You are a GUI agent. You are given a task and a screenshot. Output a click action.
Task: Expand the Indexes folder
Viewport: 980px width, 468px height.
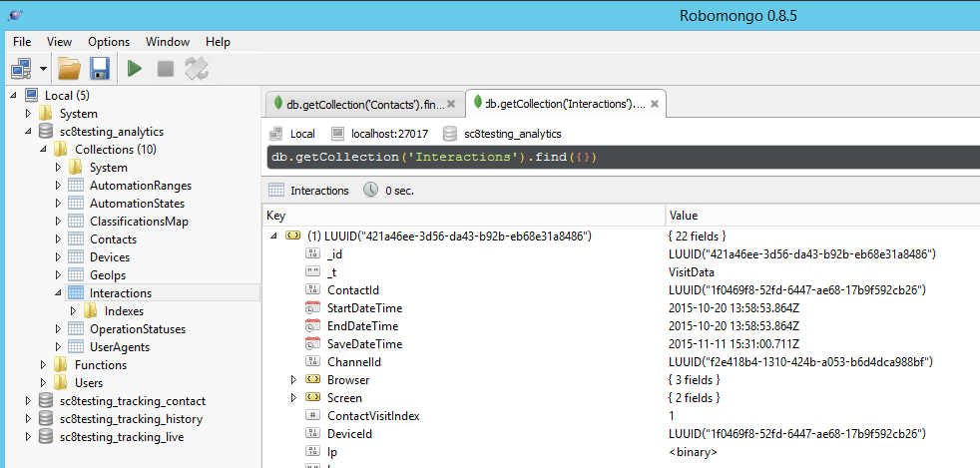[x=73, y=311]
